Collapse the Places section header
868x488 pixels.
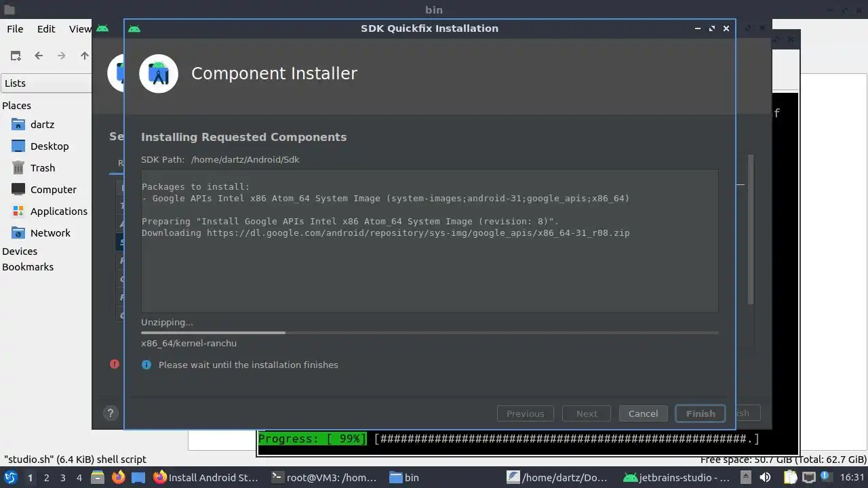tap(16, 106)
